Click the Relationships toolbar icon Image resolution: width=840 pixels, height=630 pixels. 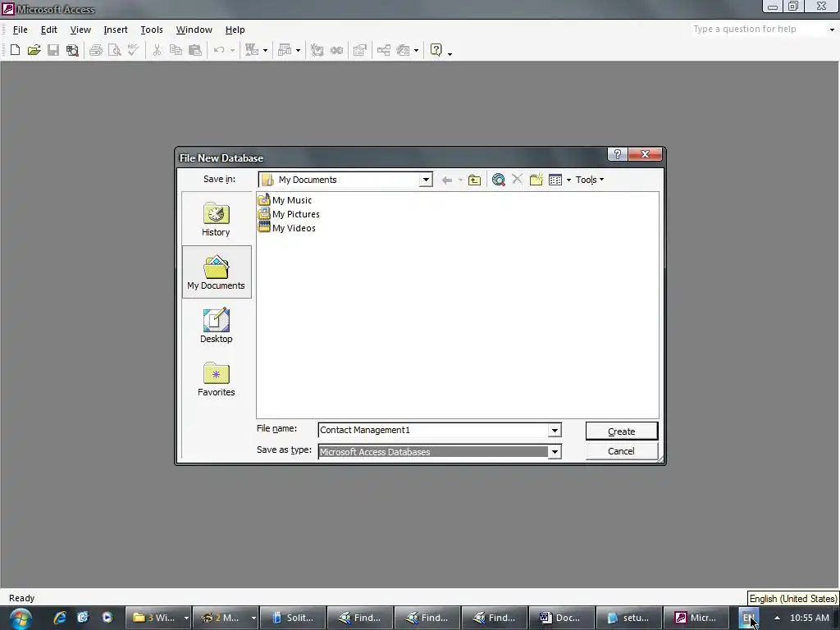pyautogui.click(x=384, y=50)
